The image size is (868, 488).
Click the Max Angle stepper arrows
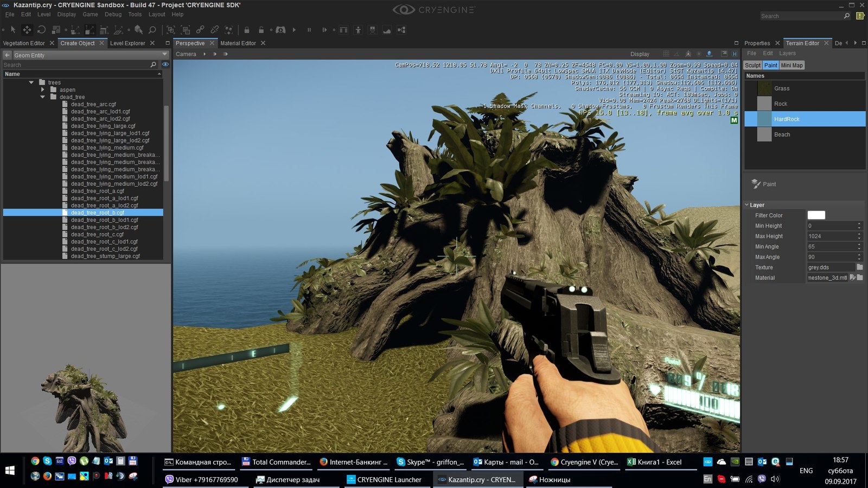tap(859, 257)
